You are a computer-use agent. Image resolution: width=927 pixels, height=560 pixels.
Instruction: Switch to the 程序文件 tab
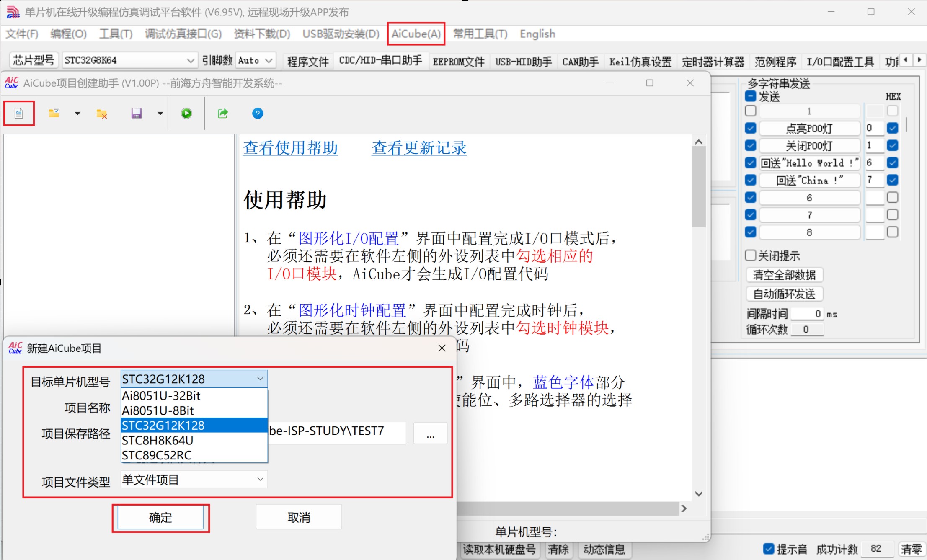click(x=308, y=62)
